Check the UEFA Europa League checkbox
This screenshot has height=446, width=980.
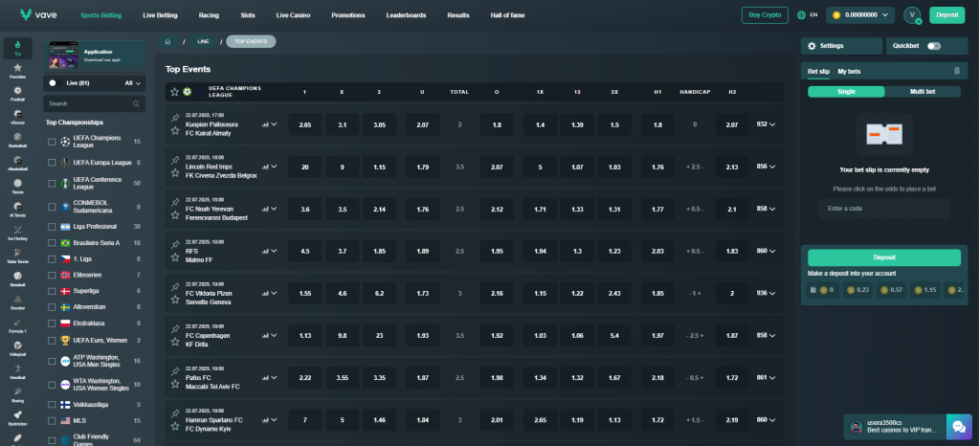[52, 163]
